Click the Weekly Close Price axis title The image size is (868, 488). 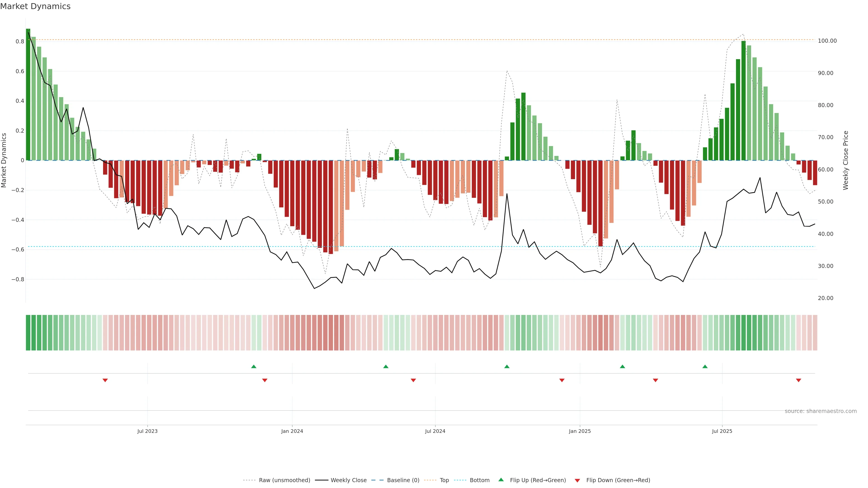[x=845, y=160]
